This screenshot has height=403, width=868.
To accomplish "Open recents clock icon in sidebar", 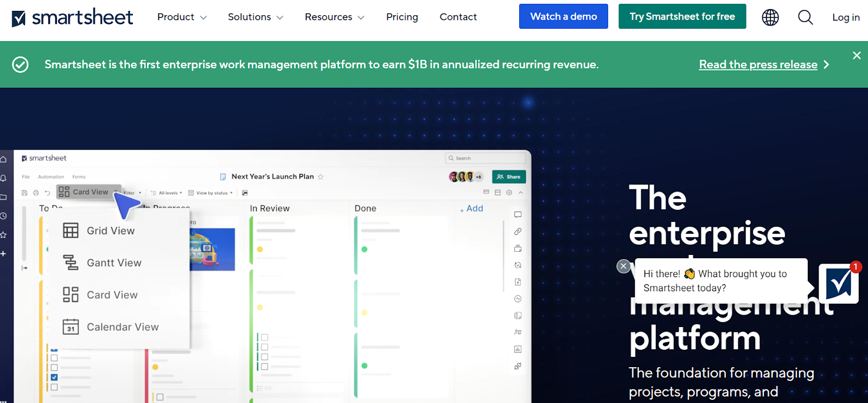I will point(3,216).
